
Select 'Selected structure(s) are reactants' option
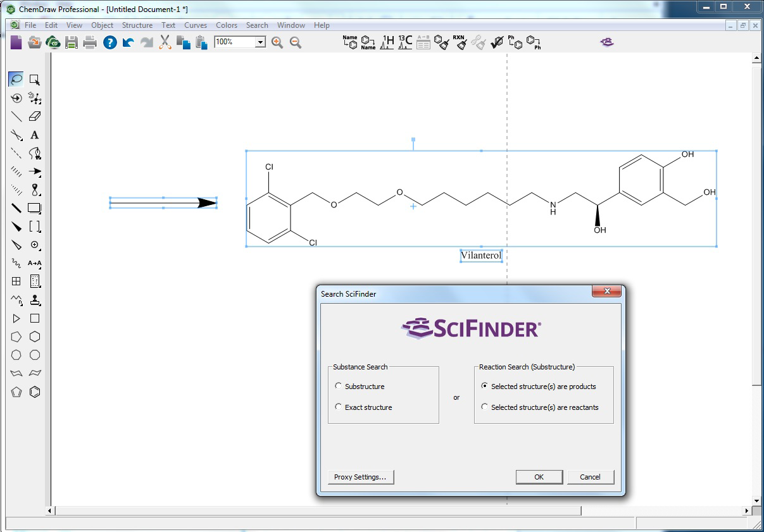485,407
